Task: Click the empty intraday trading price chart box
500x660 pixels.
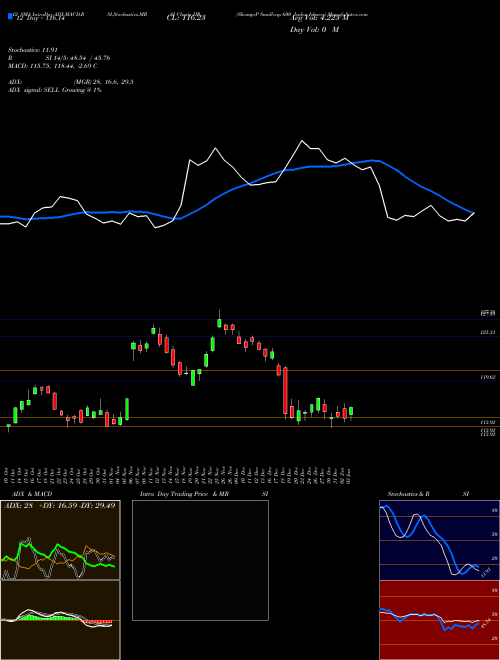Action: coord(200,560)
